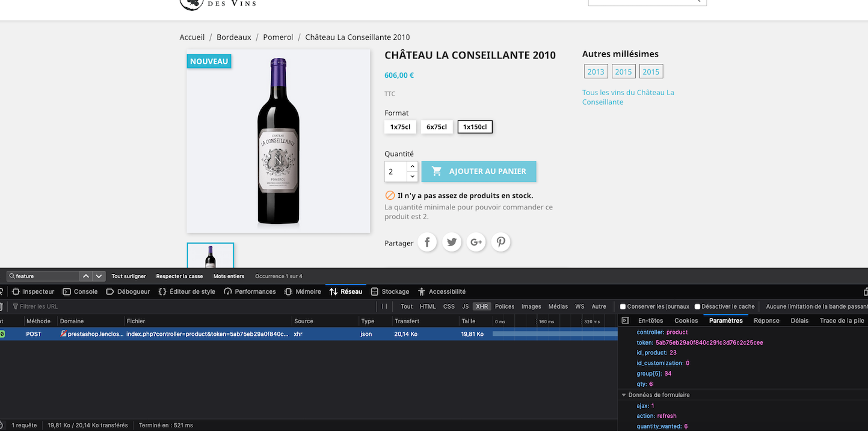The image size is (868, 431).
Task: Open bandwidth throttling dropdown
Action: pos(817,306)
